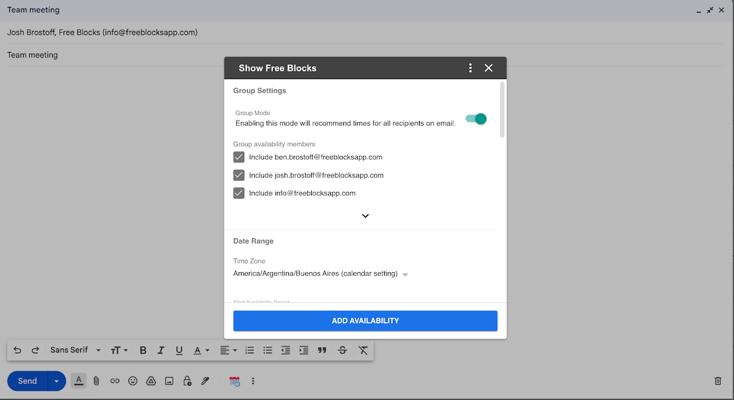This screenshot has height=400, width=734.
Task: Open more send options arrow
Action: [x=57, y=381]
